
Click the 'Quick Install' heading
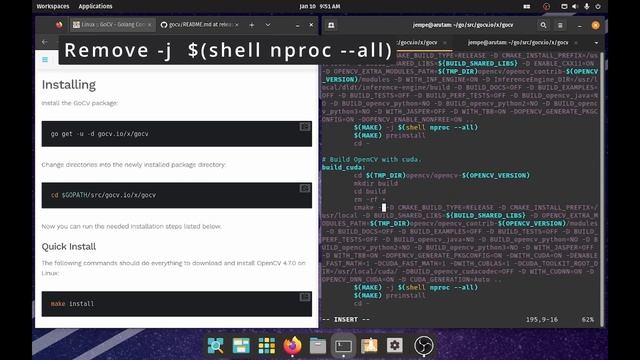tap(69, 247)
